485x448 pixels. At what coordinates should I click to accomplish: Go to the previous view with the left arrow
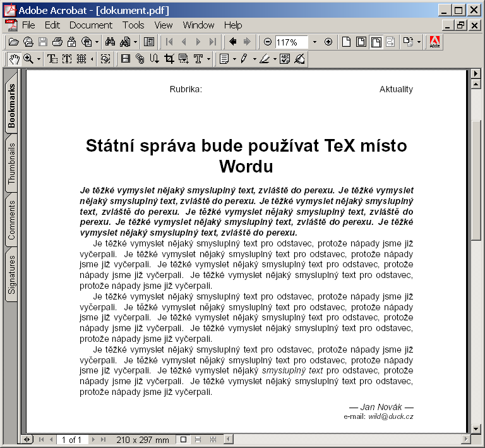pyautogui.click(x=233, y=42)
